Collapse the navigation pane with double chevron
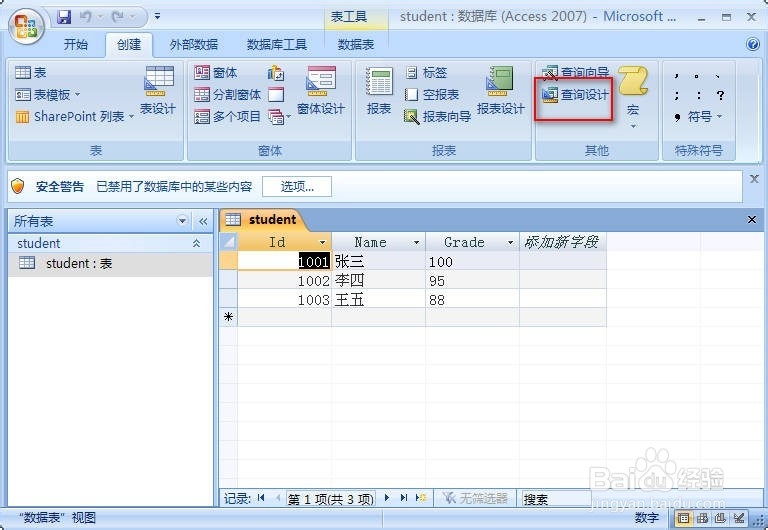This screenshot has width=768, height=530. click(203, 221)
